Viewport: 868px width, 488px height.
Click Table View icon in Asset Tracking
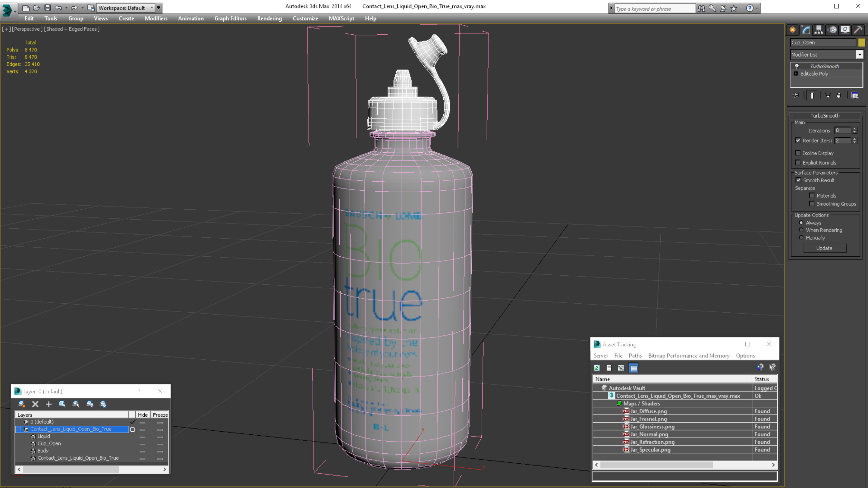634,368
